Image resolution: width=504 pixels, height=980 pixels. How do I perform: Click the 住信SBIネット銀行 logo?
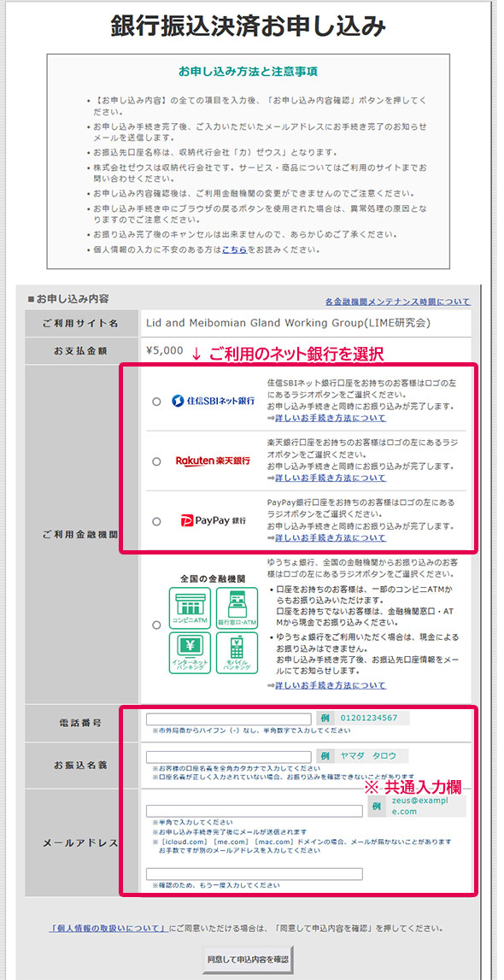[213, 401]
